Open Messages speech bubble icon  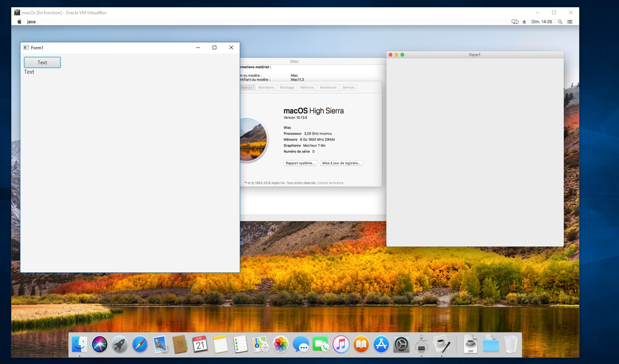click(x=301, y=344)
